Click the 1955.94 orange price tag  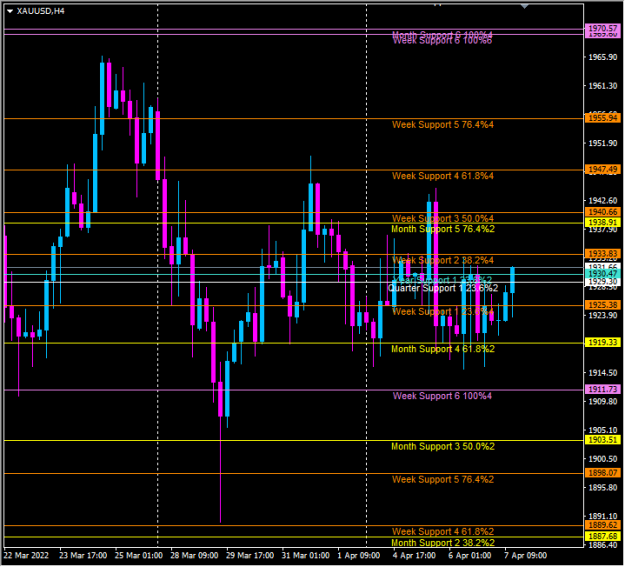[x=603, y=118]
